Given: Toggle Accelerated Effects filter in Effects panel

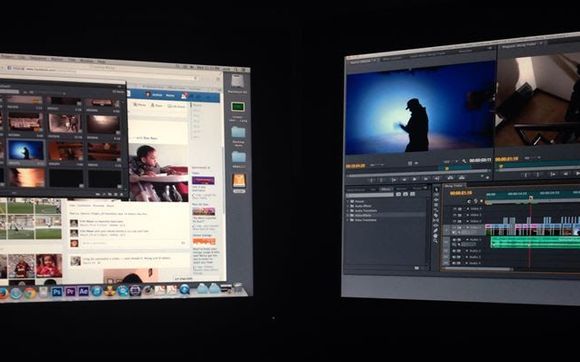Looking at the screenshot, I should point(398,194).
